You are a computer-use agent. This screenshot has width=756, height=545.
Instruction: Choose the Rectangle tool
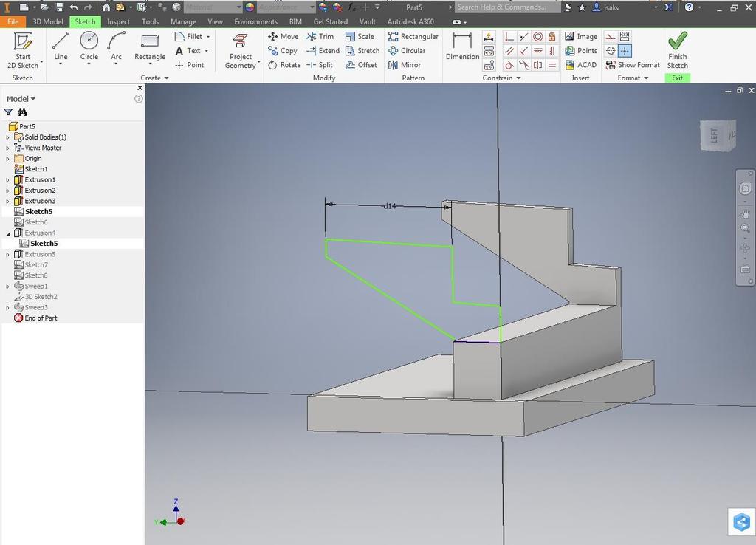150,47
